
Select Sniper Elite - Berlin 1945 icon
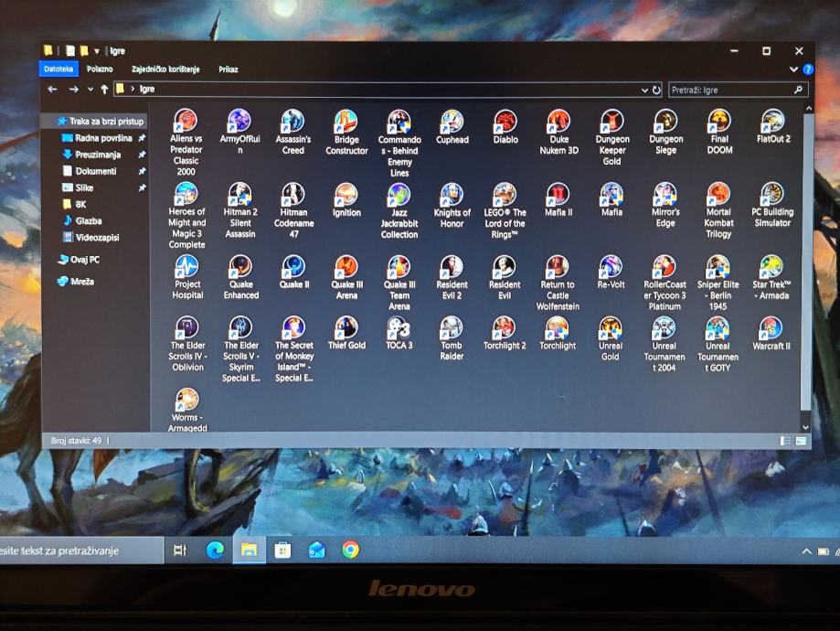click(718, 283)
